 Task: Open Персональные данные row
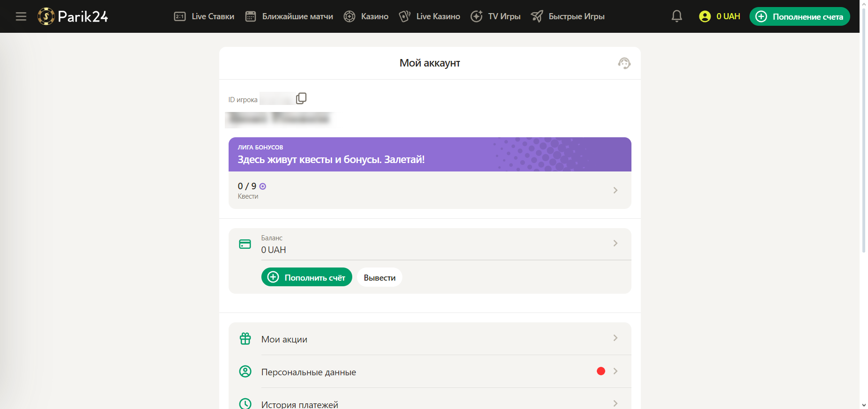pos(430,372)
